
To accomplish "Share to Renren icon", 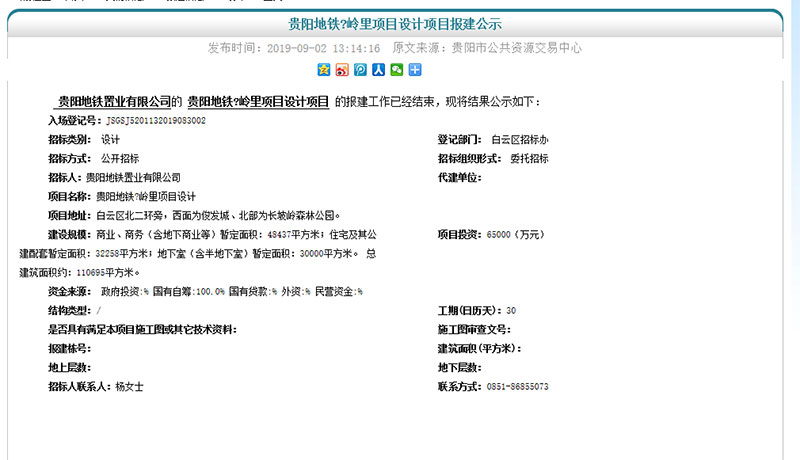I will pyautogui.click(x=378, y=70).
